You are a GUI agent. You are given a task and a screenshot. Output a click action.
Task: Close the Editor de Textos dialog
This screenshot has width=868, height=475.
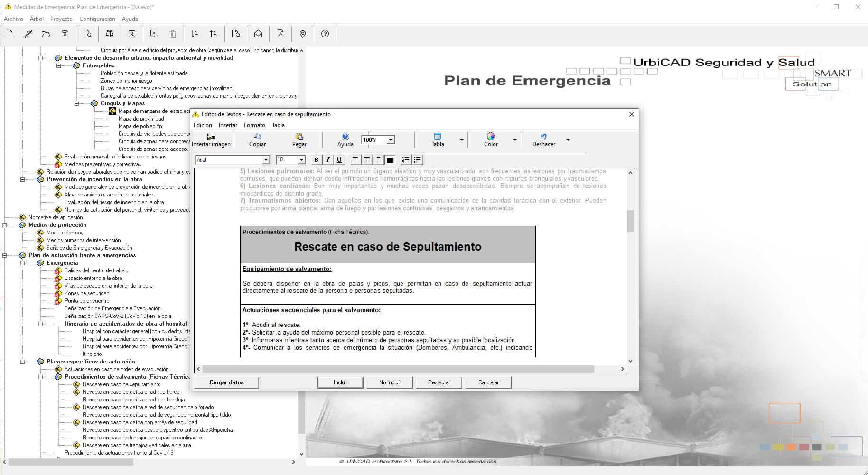[x=632, y=114]
